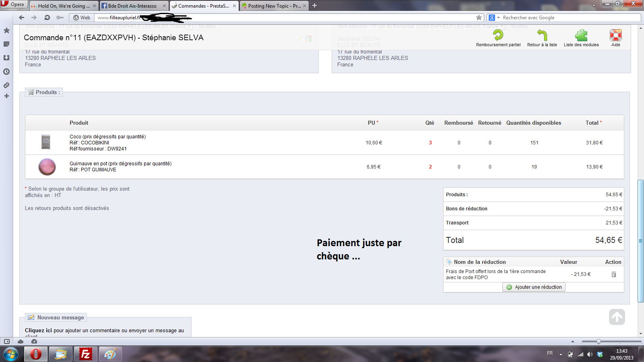The height and width of the screenshot is (362, 644).
Task: Click the volume speaker tray icon
Action: (x=590, y=354)
